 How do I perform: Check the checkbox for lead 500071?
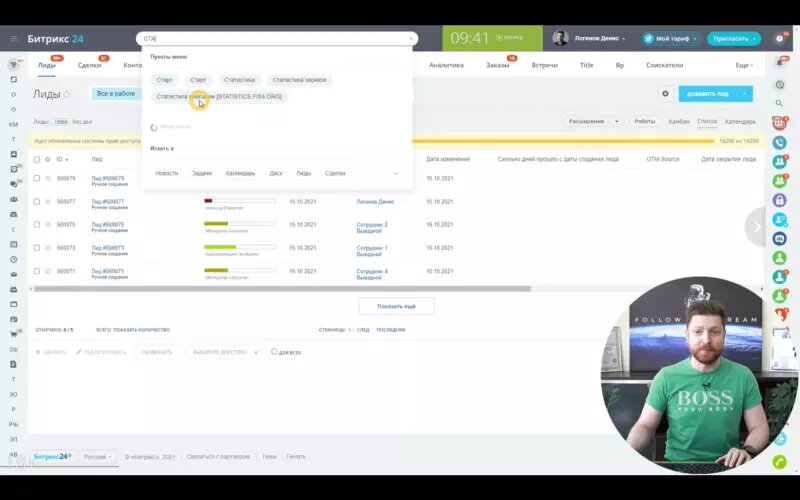point(36,271)
